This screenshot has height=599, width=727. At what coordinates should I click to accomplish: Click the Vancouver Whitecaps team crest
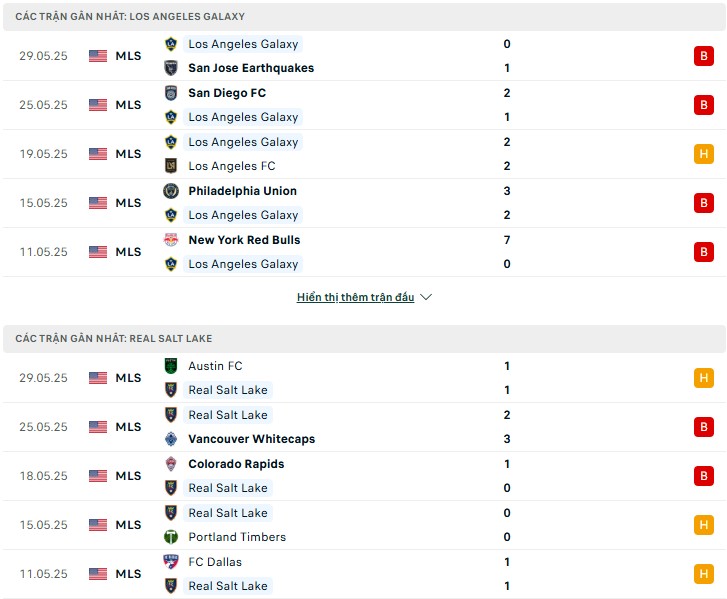[171, 439]
